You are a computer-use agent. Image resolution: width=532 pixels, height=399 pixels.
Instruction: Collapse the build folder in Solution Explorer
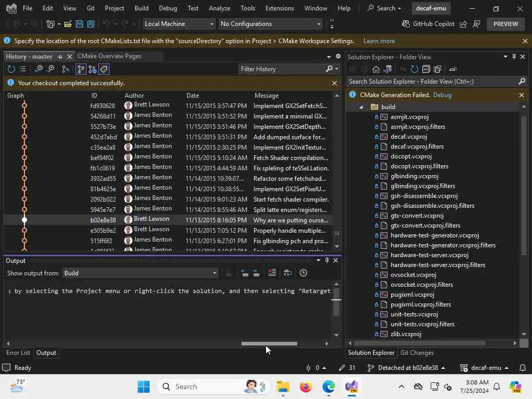361,107
